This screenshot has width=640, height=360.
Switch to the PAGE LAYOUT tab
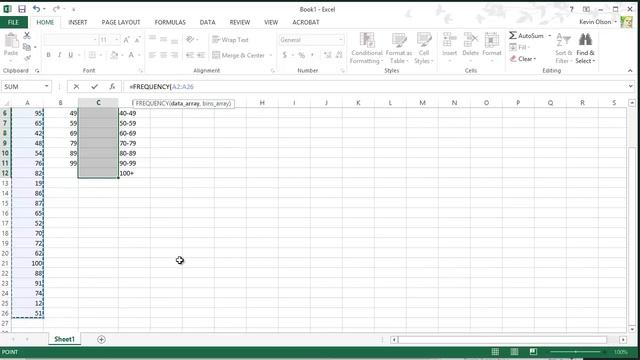click(121, 22)
